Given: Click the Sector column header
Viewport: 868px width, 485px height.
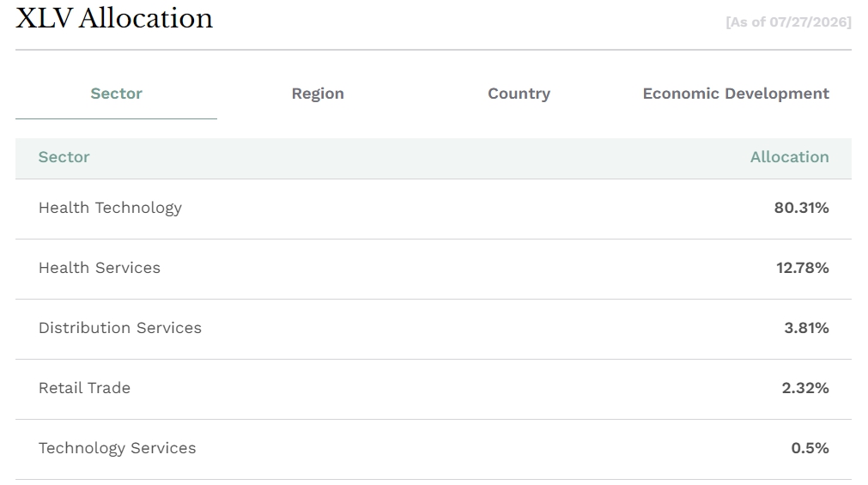Looking at the screenshot, I should pyautogui.click(x=64, y=157).
